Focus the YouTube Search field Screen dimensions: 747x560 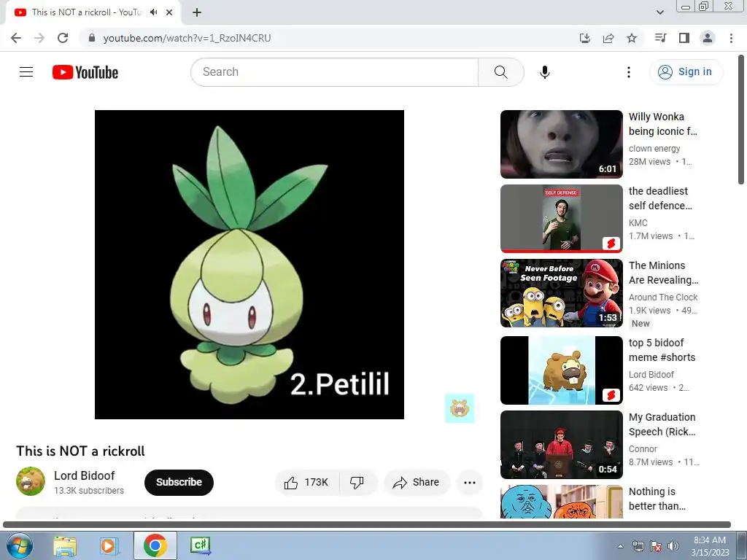[x=334, y=72]
